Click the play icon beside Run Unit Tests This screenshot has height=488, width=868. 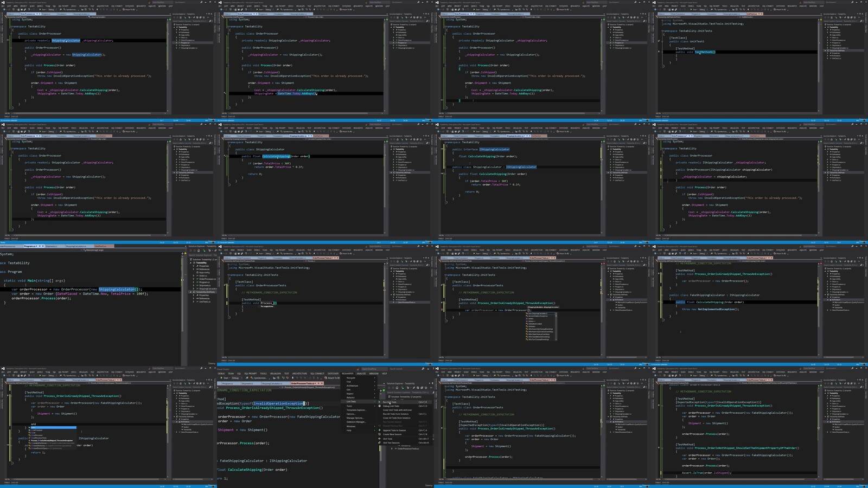[380, 402]
